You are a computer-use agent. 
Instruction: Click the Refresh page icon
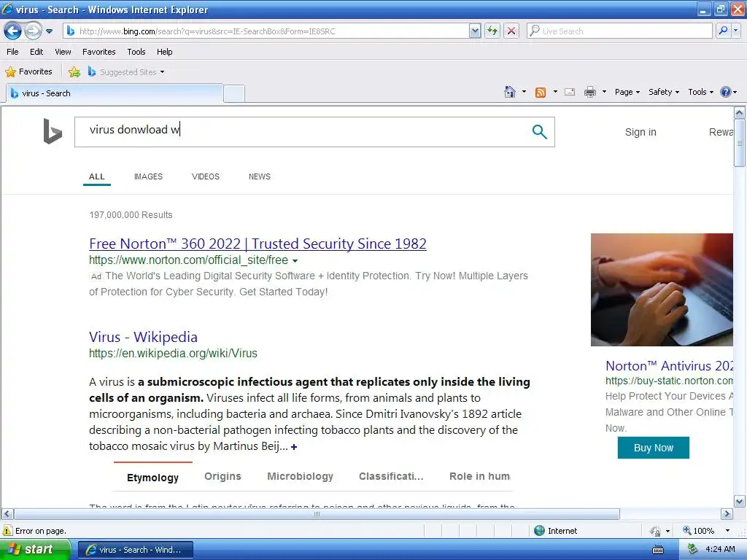[x=492, y=31]
